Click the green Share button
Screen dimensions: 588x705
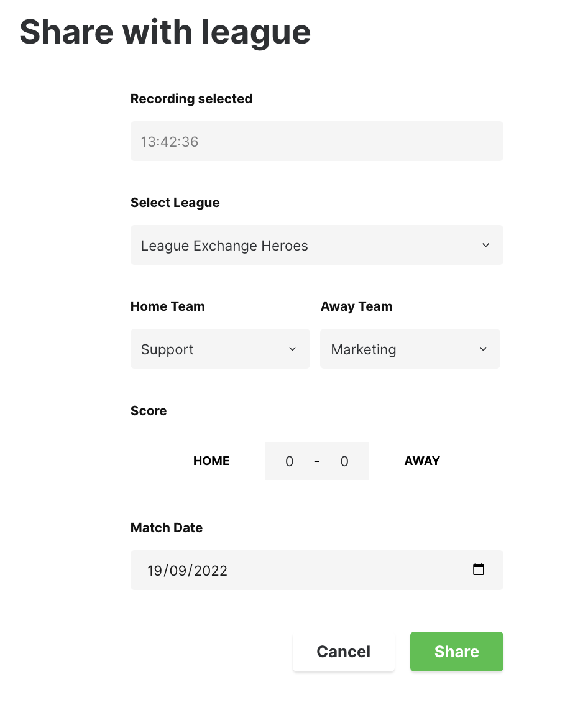tap(456, 652)
